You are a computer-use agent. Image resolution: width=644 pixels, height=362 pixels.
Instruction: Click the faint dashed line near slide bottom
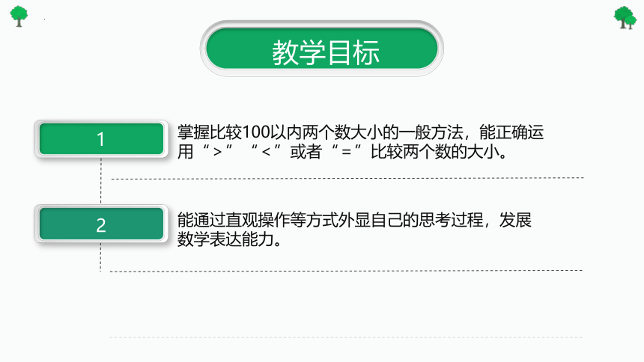pyautogui.click(x=346, y=337)
